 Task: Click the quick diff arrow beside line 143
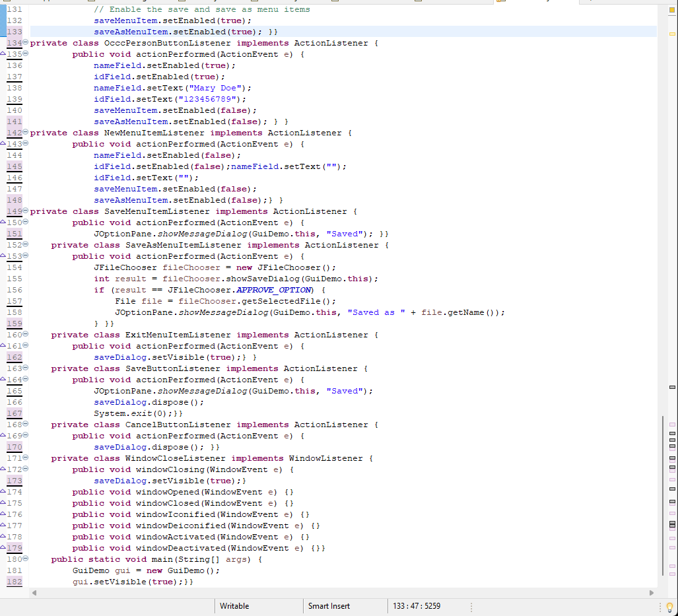(x=4, y=144)
